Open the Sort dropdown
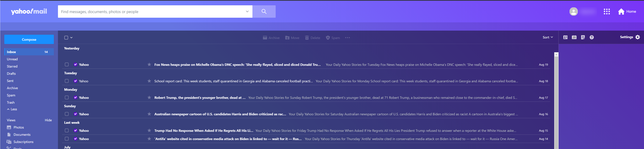Screen dimensions: 644x149 click(x=548, y=37)
